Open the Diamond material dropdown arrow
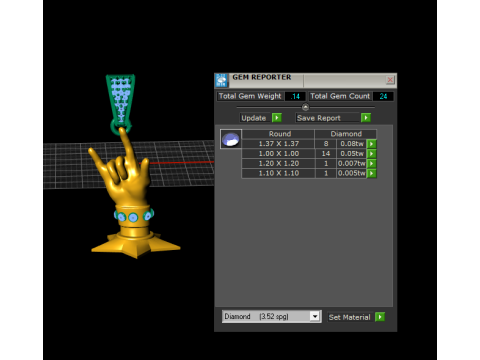Screen dimensions: 480x360 tap(315, 316)
